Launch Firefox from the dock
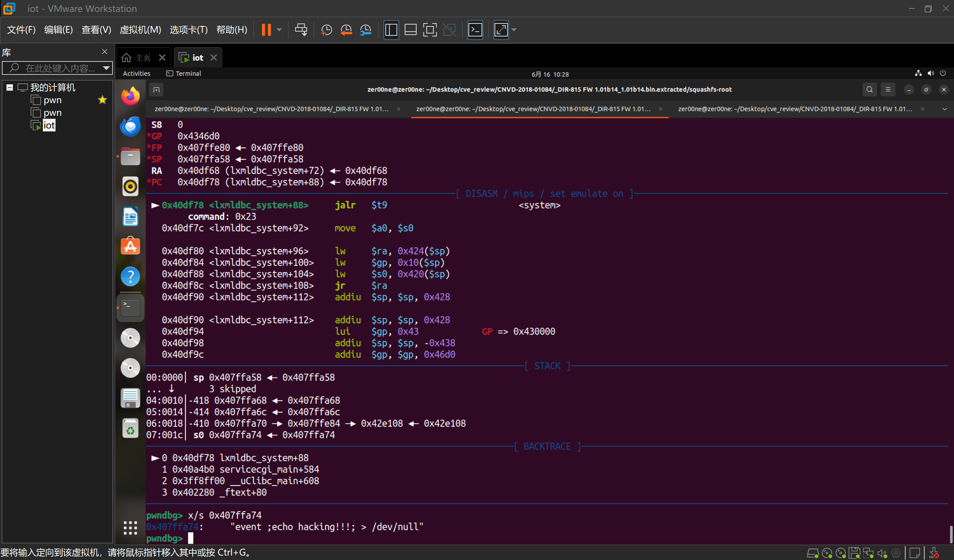 point(130,96)
